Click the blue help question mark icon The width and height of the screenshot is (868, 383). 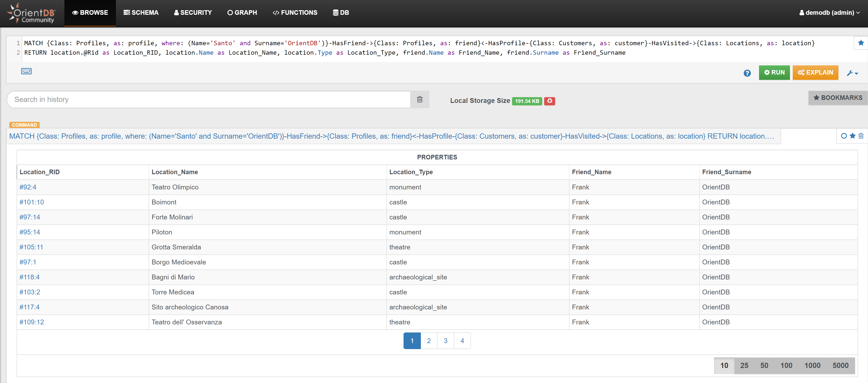coord(747,73)
